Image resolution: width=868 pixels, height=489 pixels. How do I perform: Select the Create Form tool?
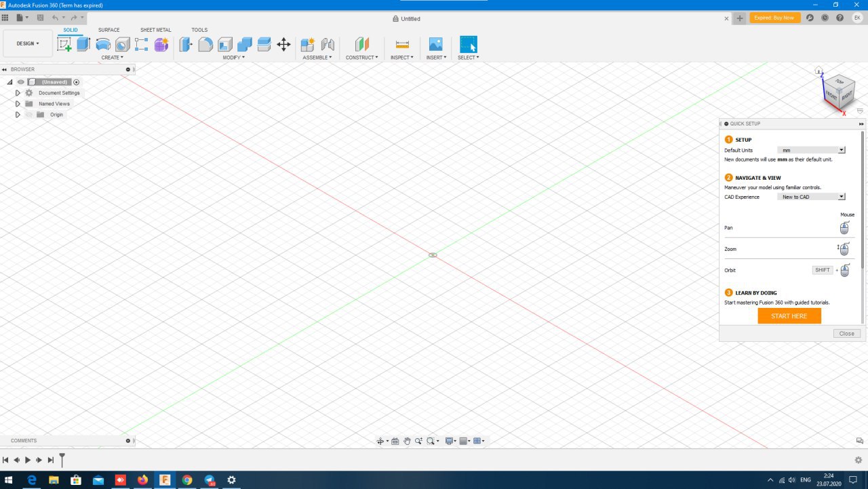[x=161, y=45]
